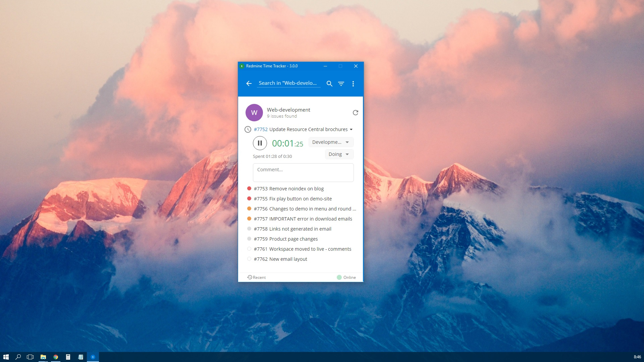The height and width of the screenshot is (362, 644).
Task: Refresh the Web-development issue list
Action: [356, 113]
